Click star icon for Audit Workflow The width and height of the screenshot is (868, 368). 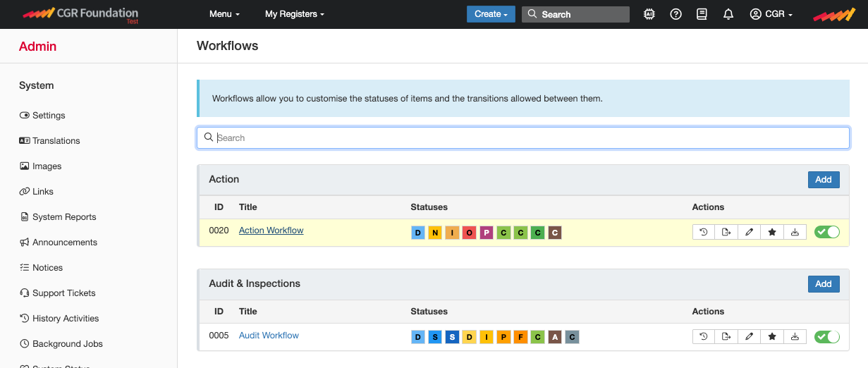tap(772, 336)
